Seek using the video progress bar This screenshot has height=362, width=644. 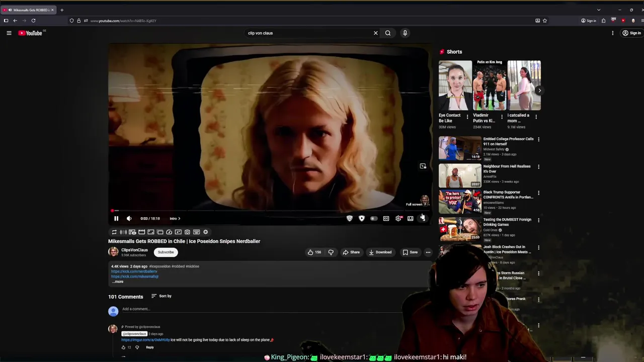click(x=269, y=211)
